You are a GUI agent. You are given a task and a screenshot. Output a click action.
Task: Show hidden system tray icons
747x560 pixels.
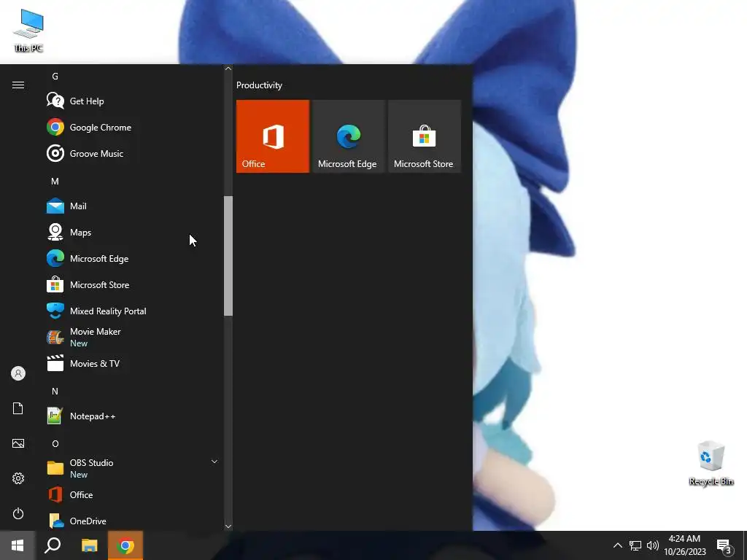(x=617, y=545)
